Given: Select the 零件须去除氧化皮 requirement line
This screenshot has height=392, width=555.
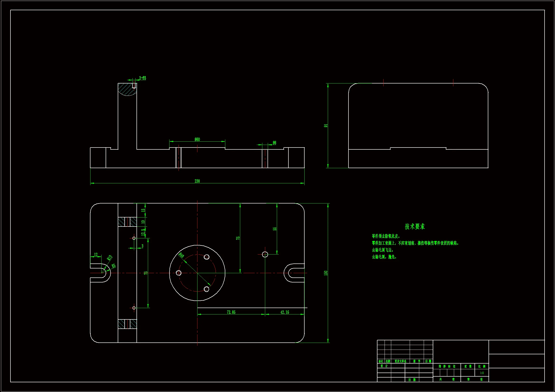Looking at the screenshot, I should pyautogui.click(x=386, y=236).
